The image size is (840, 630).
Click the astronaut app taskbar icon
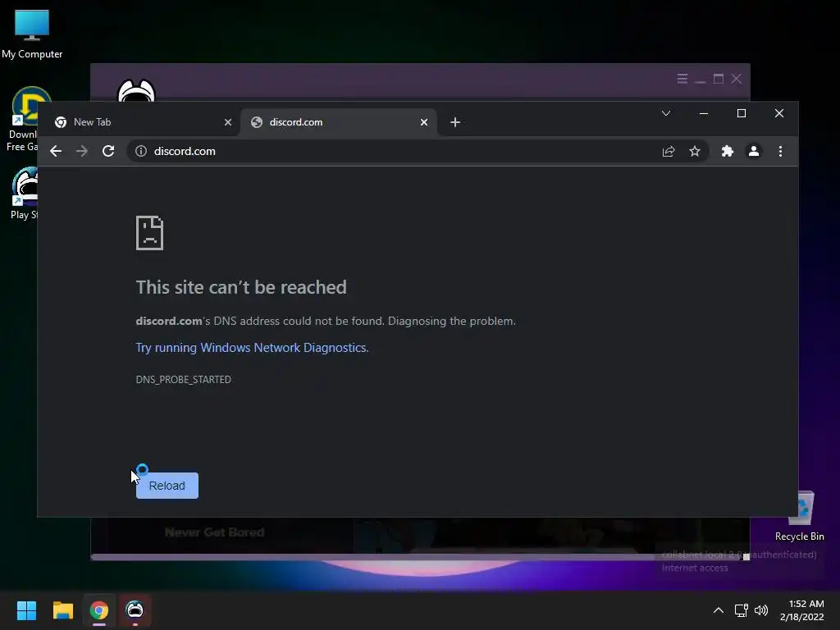click(135, 610)
